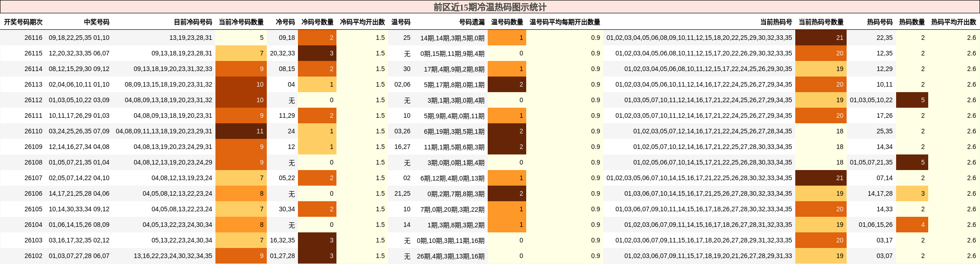
Task: Select winning numbers 09,18,22,25,35 01,10
Action: point(79,38)
